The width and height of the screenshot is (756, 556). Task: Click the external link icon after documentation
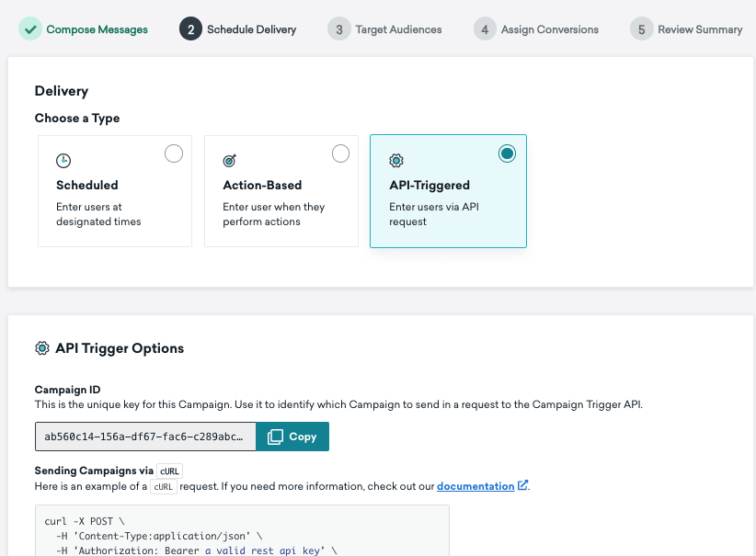click(523, 485)
